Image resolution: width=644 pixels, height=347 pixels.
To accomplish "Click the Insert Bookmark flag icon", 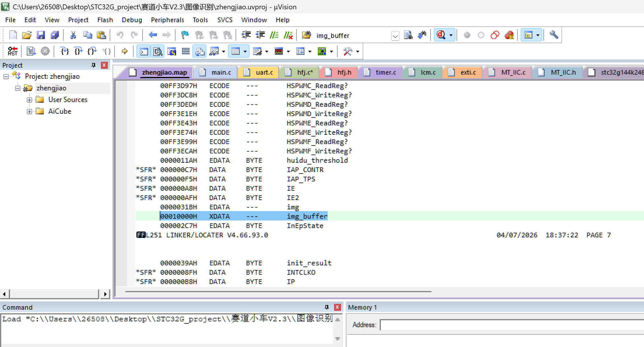I will [185, 35].
